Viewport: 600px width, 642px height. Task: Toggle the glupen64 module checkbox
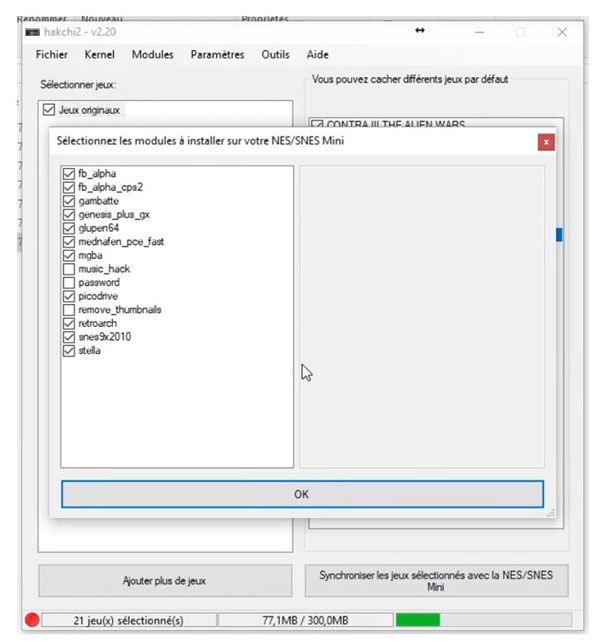69,228
